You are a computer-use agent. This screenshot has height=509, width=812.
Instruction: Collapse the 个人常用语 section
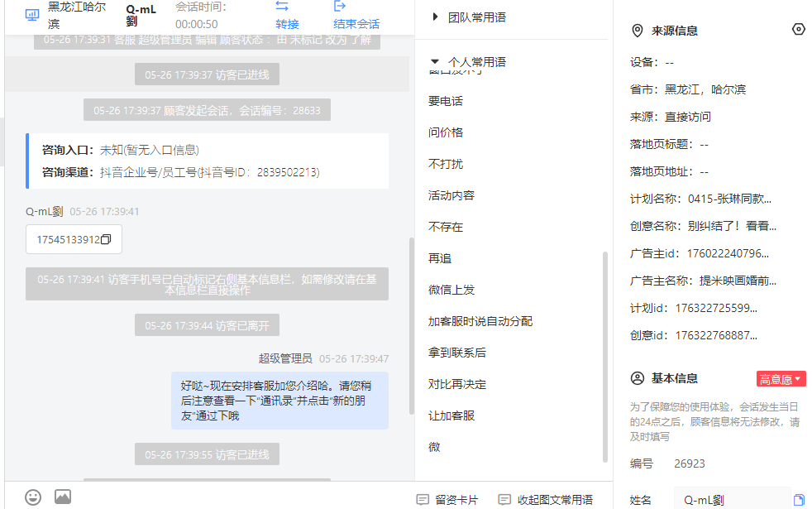pos(435,62)
